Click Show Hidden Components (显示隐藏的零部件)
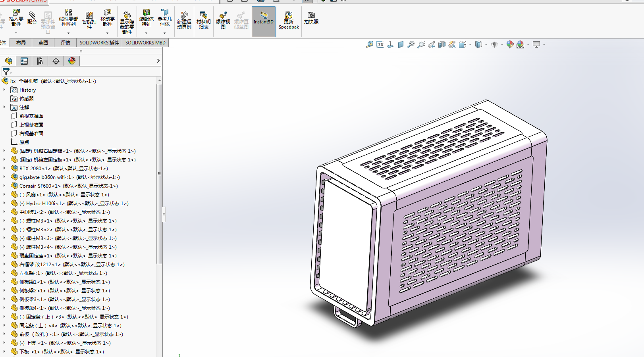This screenshot has height=357, width=644. 127,23
